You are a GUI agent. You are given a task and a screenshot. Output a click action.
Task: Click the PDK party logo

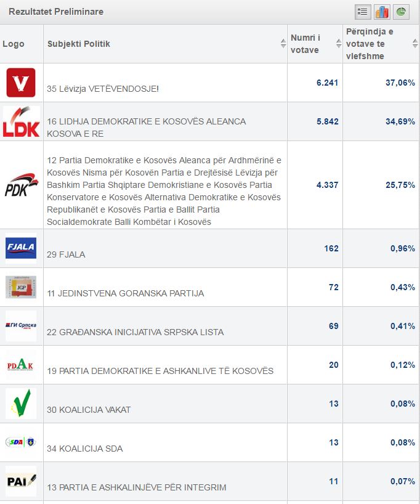[x=22, y=185]
